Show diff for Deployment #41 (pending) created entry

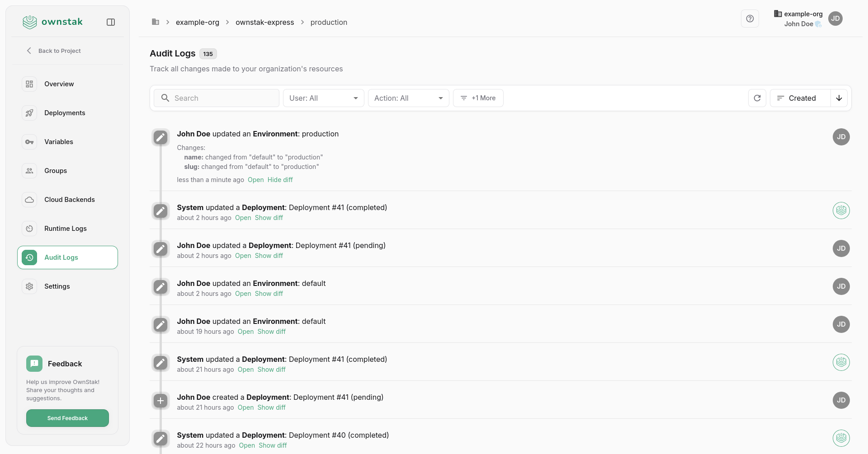[x=271, y=407]
